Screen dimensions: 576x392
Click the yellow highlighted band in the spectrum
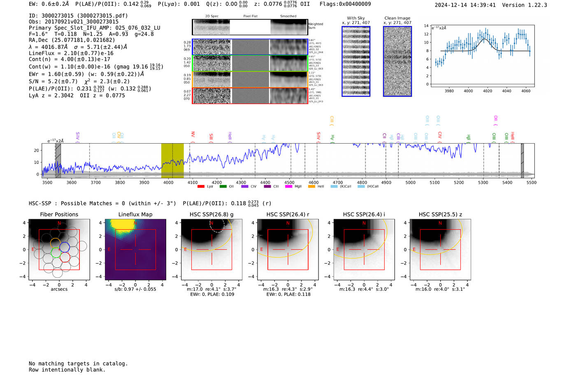(x=172, y=160)
